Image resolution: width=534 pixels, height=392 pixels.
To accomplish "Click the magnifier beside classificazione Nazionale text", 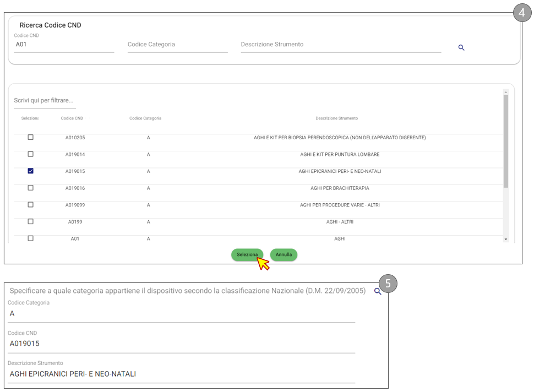I will coord(378,291).
